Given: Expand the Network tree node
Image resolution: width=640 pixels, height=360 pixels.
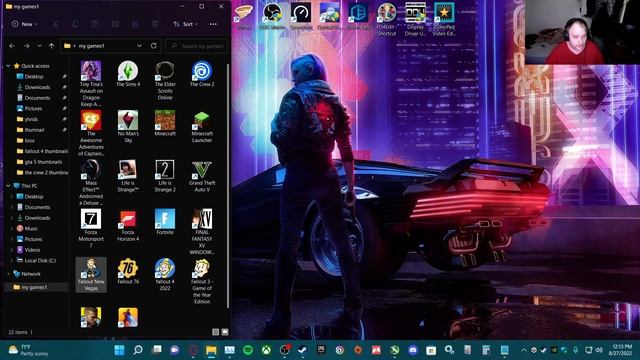Looking at the screenshot, I should click(8, 274).
